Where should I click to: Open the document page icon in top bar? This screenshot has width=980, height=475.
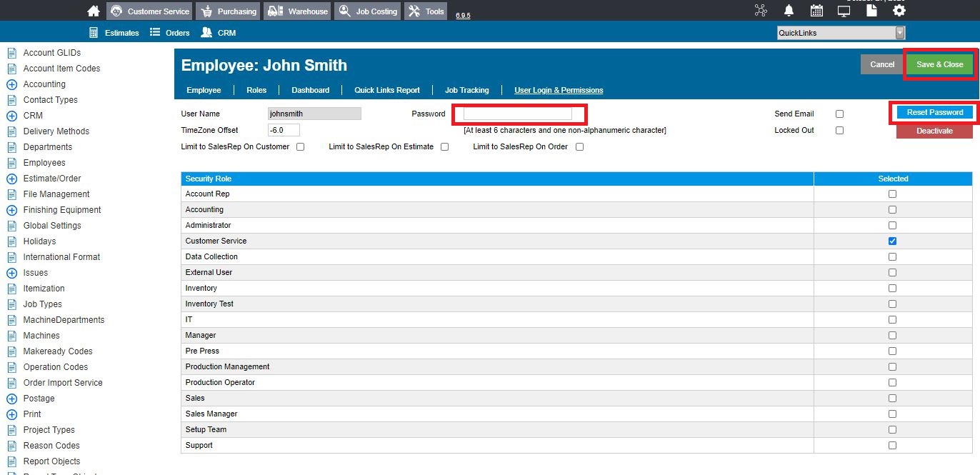coord(871,11)
